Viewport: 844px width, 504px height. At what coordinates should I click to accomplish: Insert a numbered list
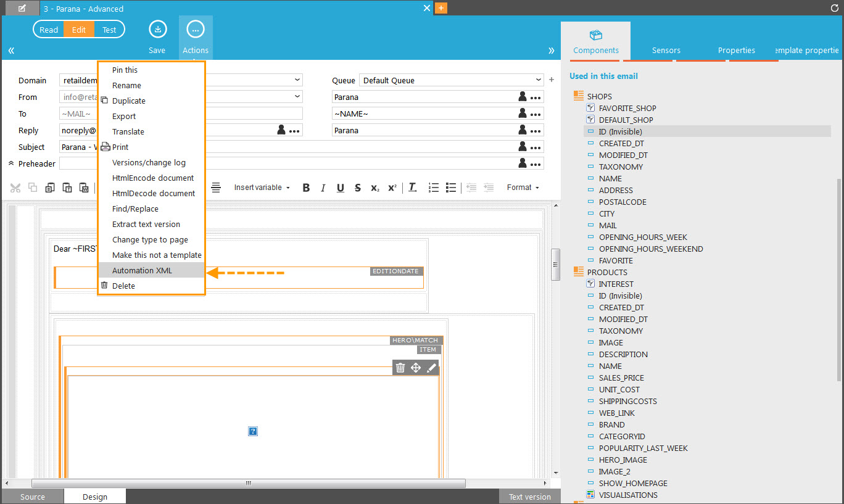(433, 188)
